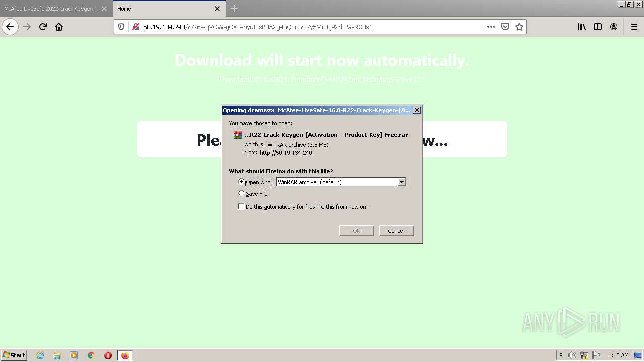This screenshot has height=362, width=644.
Task: Open volume speaker tray icon
Action: [572, 355]
